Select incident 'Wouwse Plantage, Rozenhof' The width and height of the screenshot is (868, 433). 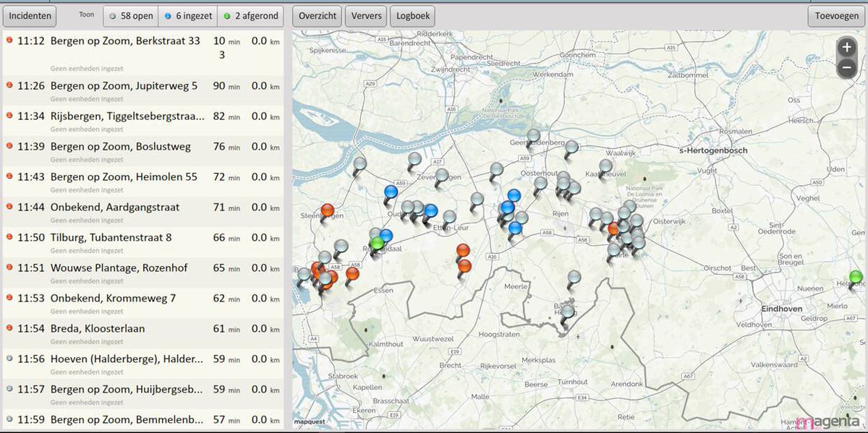142,273
